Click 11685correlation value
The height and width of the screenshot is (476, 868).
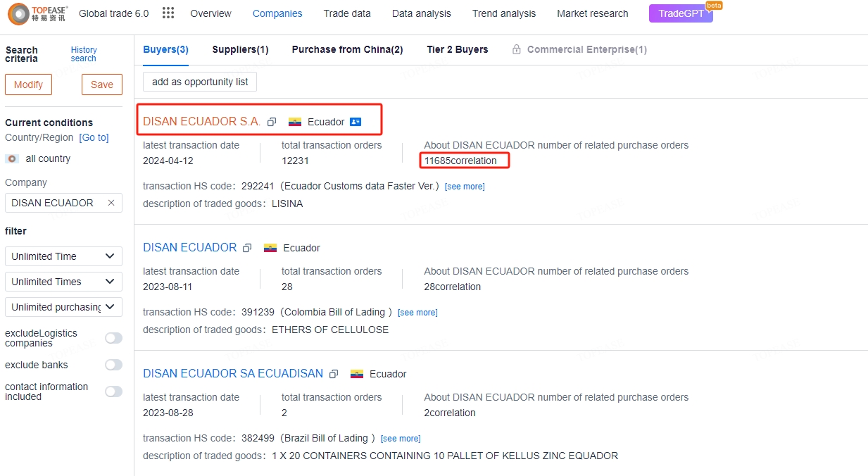(x=460, y=161)
